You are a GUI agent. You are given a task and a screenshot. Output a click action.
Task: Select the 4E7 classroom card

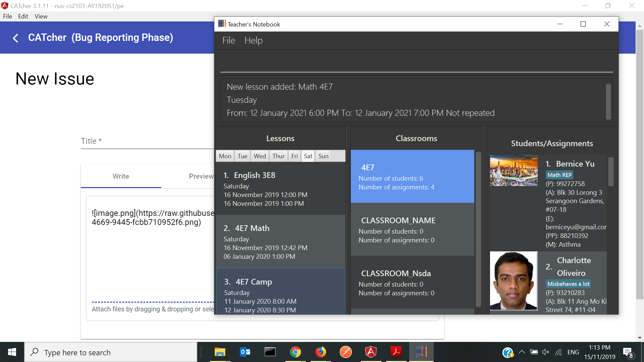tap(412, 176)
